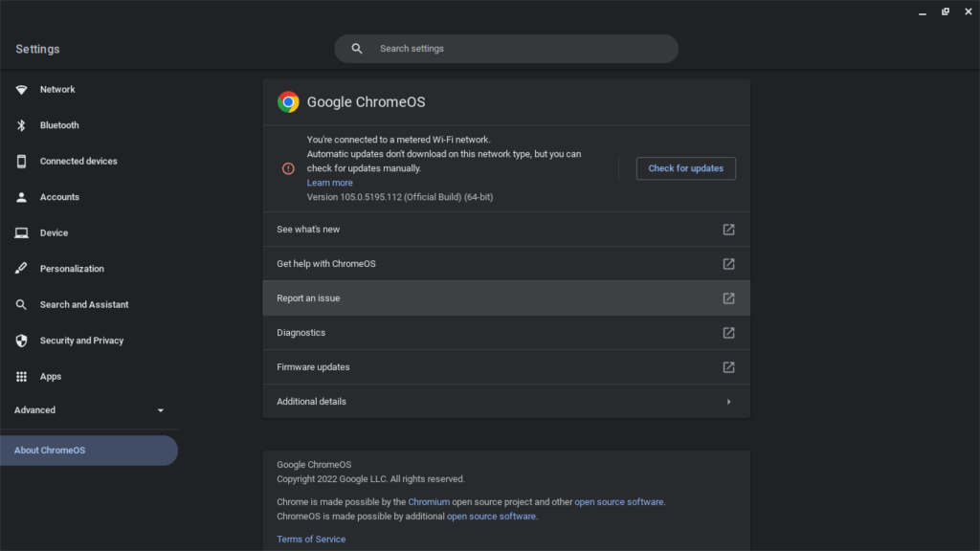
Task: Click the search magnifier icon in search bar
Action: click(x=357, y=49)
